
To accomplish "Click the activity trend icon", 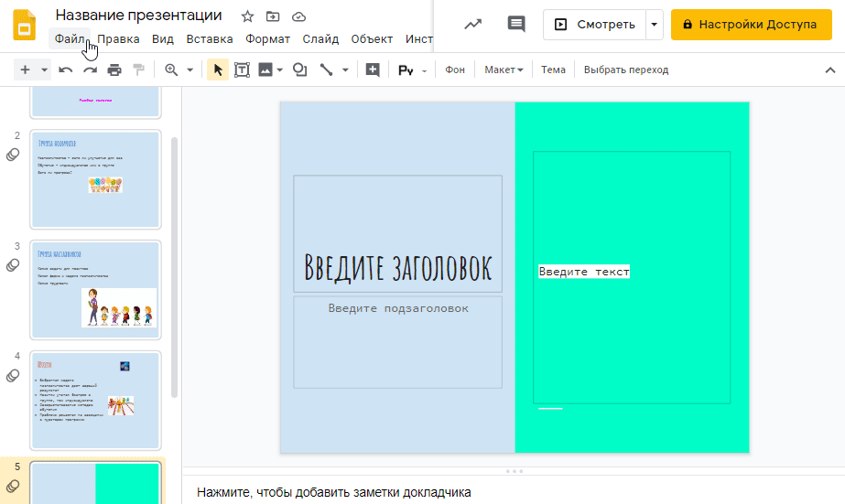I will coord(473,24).
